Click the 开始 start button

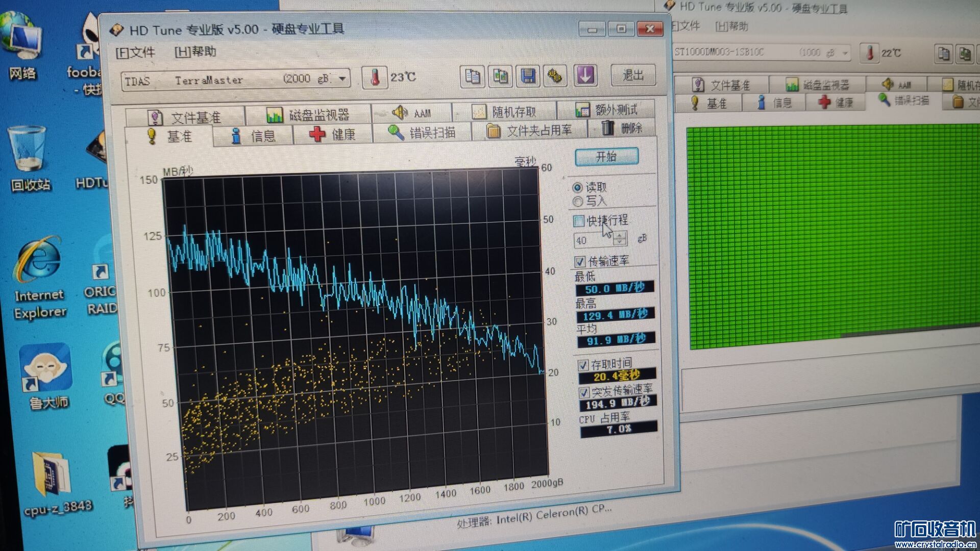pos(606,157)
